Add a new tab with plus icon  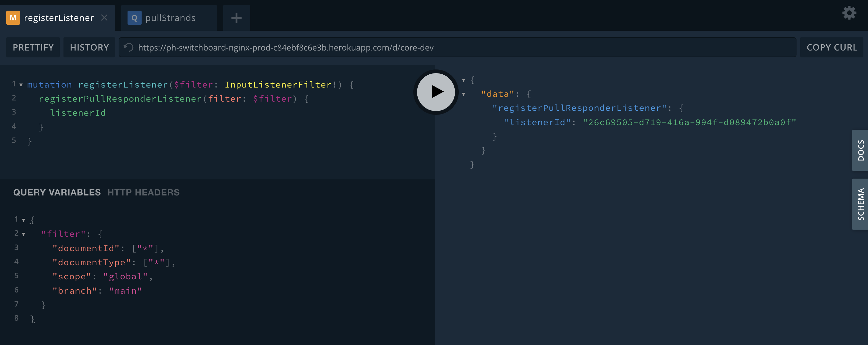pyautogui.click(x=237, y=18)
